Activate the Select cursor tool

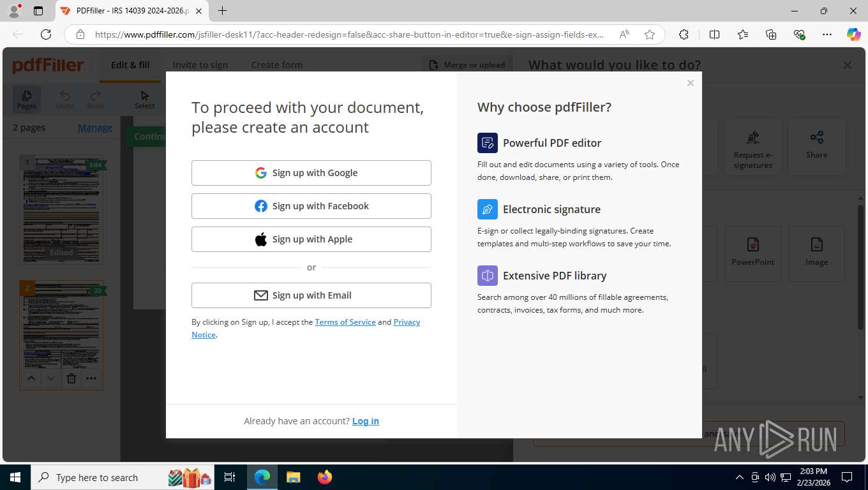pos(145,100)
